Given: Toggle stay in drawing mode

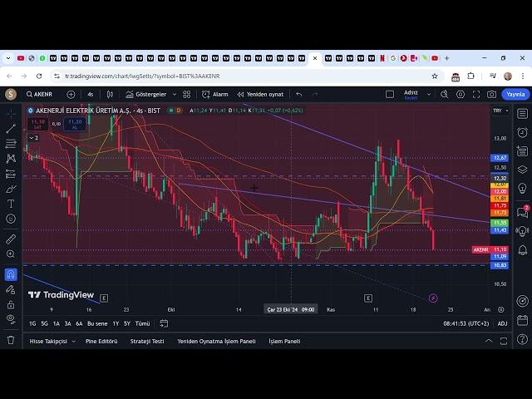Looking at the screenshot, I should [x=11, y=289].
